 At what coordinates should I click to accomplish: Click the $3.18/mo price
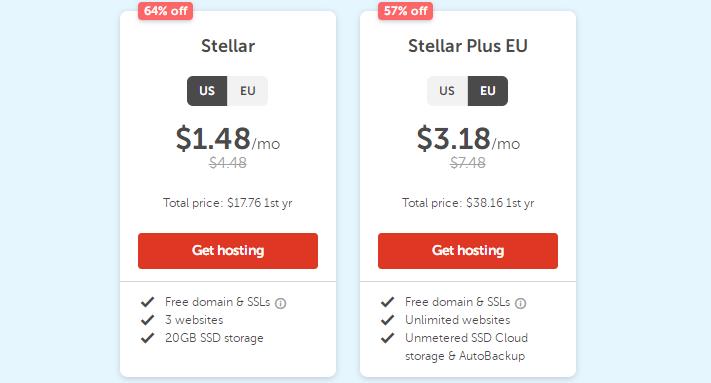[468, 139]
